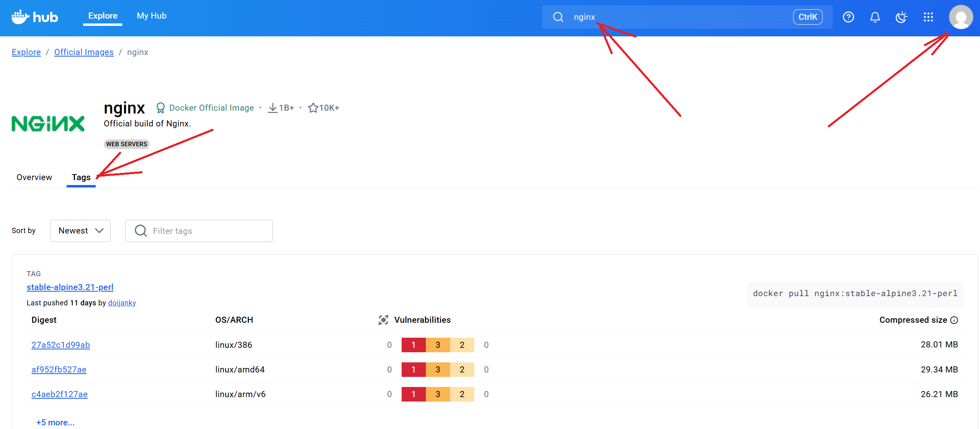Click the Compressed size column header
The width and height of the screenshot is (980, 429).
913,320
